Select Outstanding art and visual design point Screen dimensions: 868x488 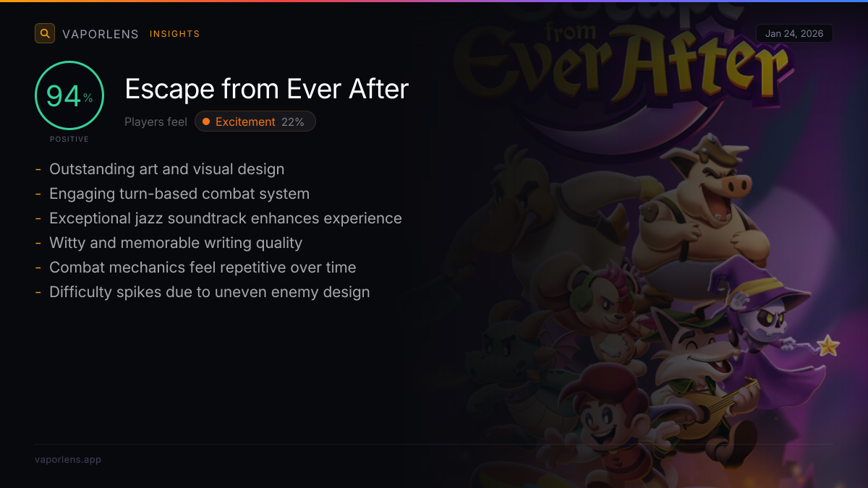pyautogui.click(x=167, y=169)
